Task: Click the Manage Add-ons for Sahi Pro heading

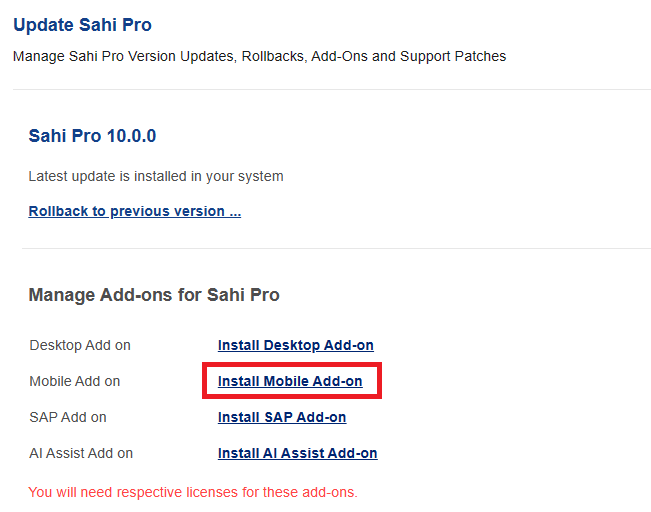Action: (154, 295)
